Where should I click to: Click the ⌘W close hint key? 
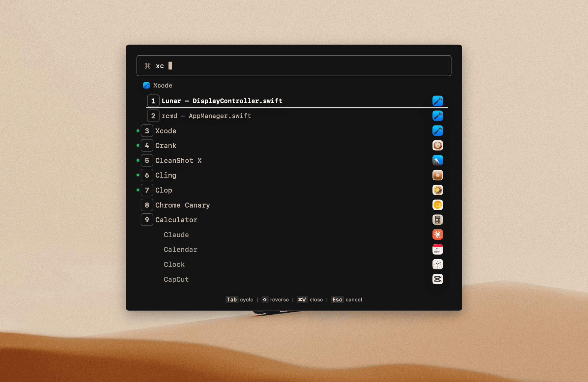pyautogui.click(x=302, y=299)
